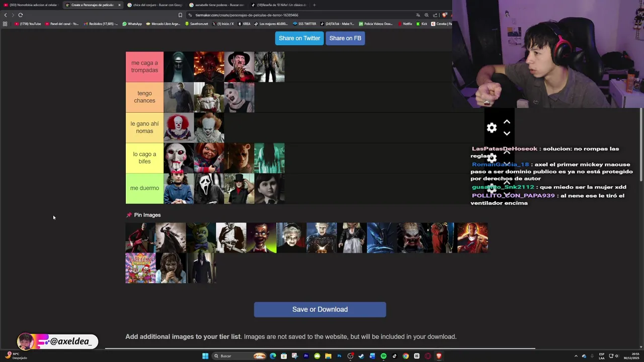644x362 pixels.
Task: Open Google Chrome from the taskbar
Action: (406, 356)
